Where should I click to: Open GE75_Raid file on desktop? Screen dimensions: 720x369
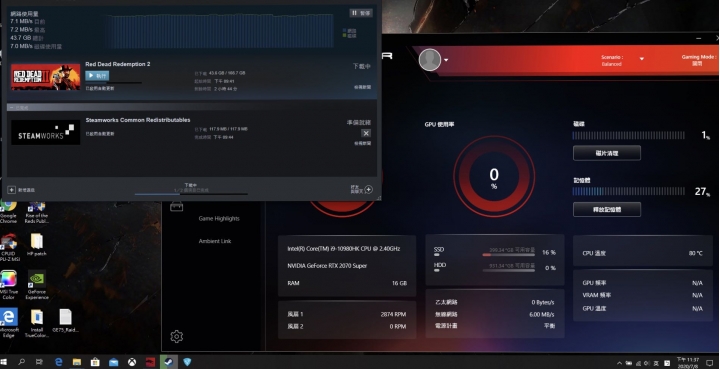coord(65,321)
